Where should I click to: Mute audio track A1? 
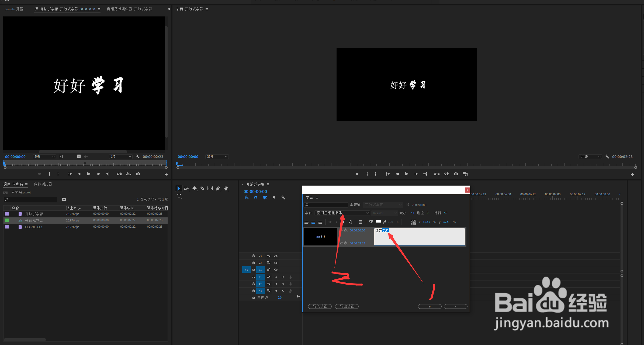pos(276,277)
